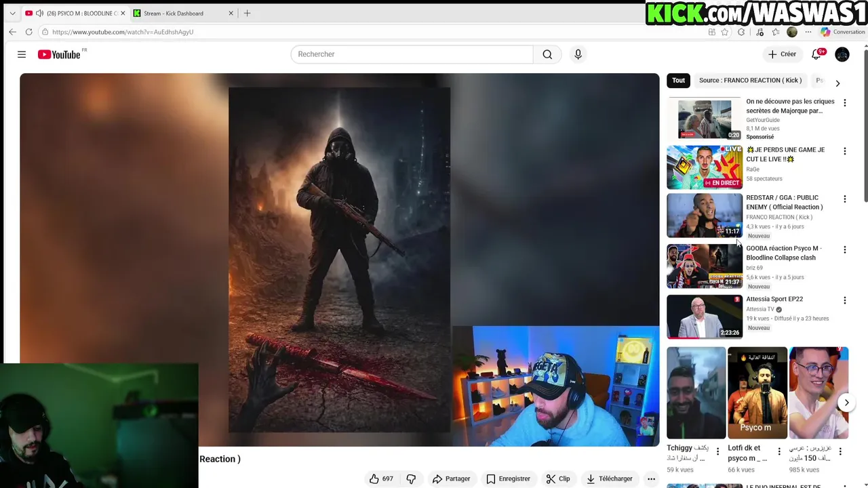Image resolution: width=868 pixels, height=488 pixels.
Task: Open options for Majorque ad video
Action: tap(844, 103)
